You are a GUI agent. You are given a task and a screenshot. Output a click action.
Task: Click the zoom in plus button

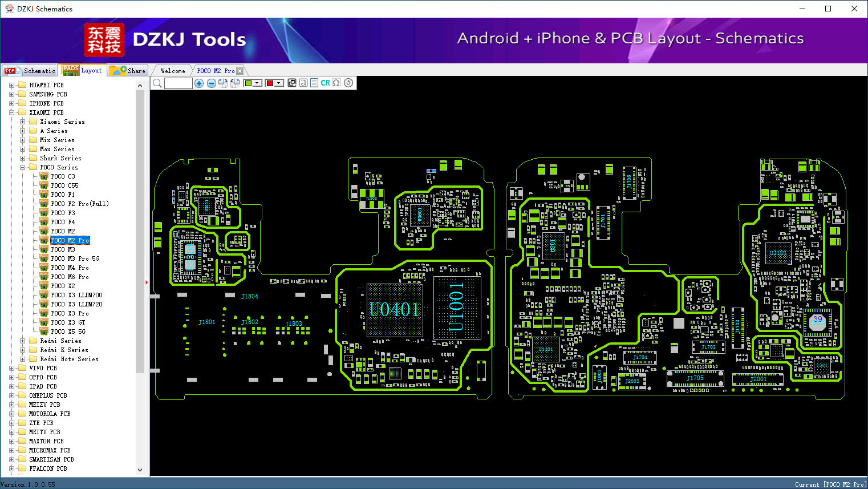tap(199, 83)
